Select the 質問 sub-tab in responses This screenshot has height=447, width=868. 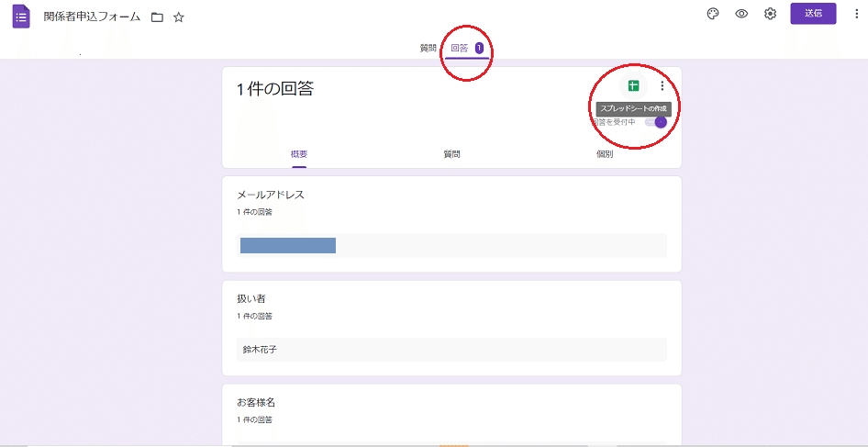click(451, 154)
